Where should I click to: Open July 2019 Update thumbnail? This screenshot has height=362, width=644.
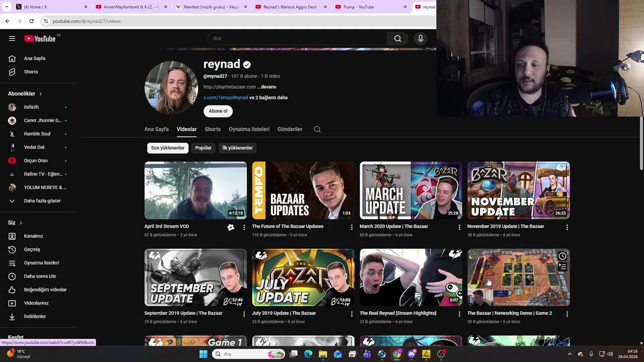pos(303,277)
